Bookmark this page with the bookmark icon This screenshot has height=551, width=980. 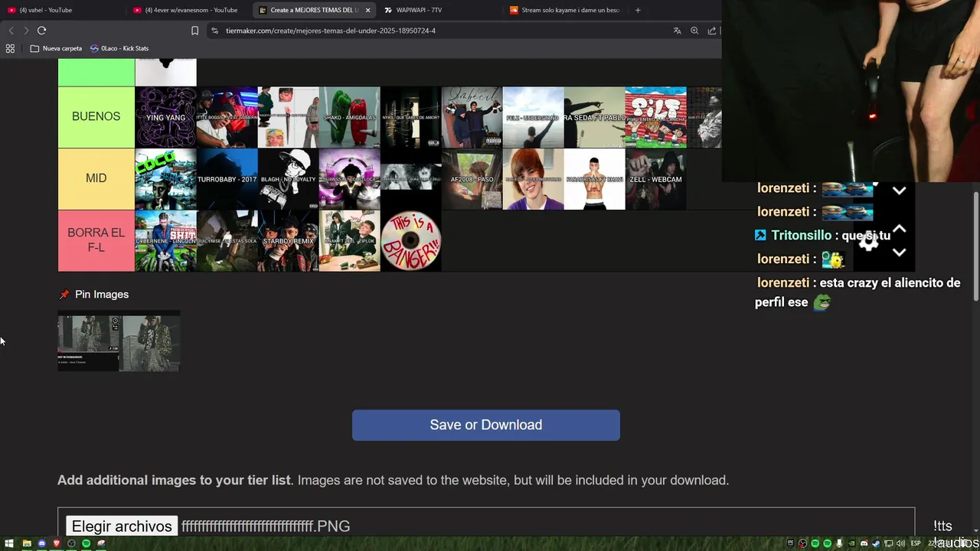[194, 31]
